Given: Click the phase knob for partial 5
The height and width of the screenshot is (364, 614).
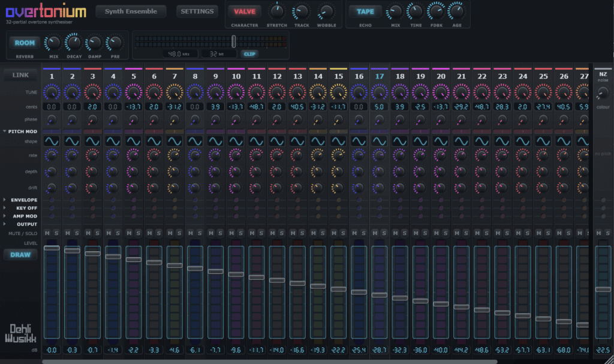Looking at the screenshot, I should (x=134, y=119).
